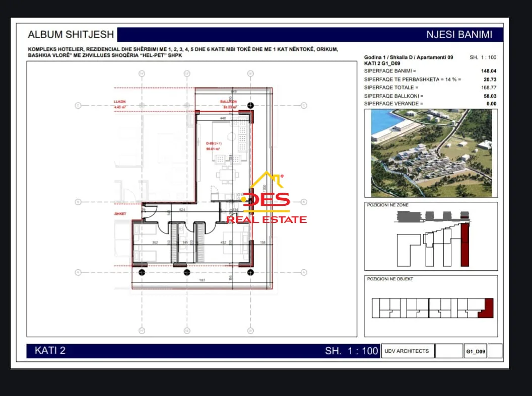This screenshot has height=396, width=532.
Task: Click the veranda area value 0.00
Action: tap(491, 104)
